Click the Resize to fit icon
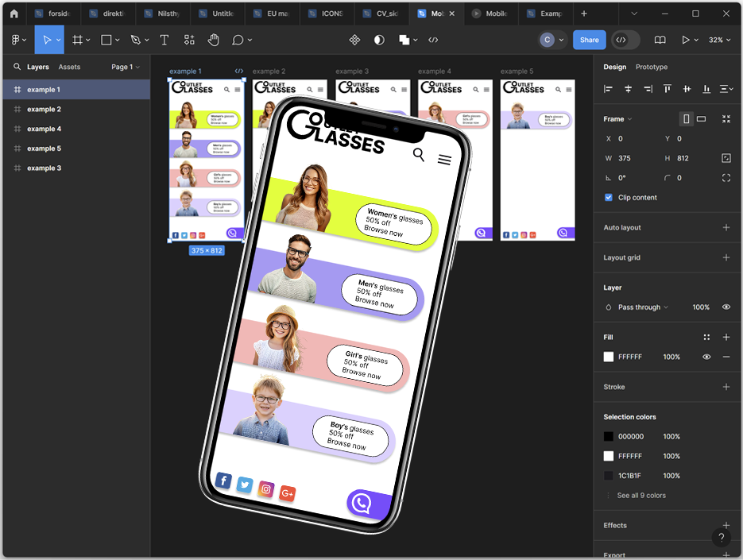Screen dimensions: 743x560 pos(726,119)
